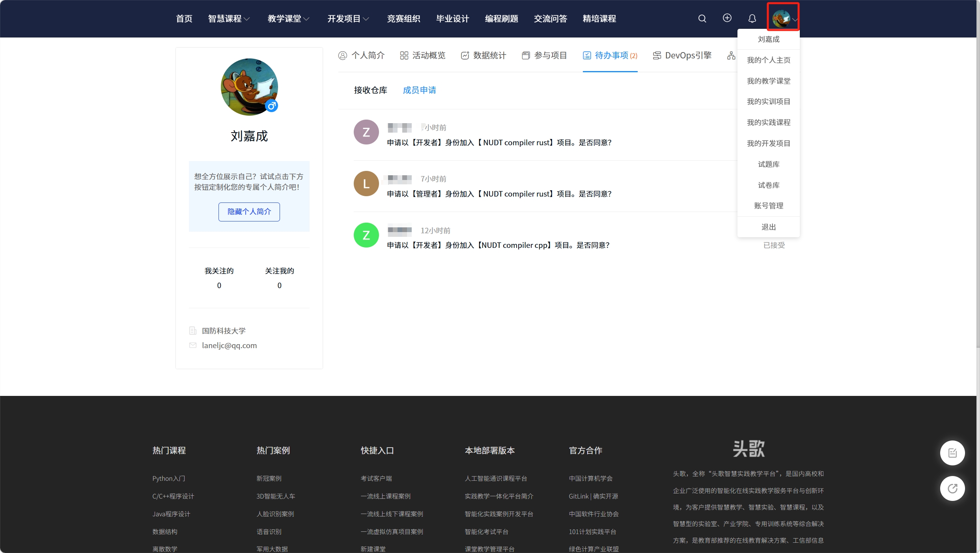Switch to the 接收仓库 sub-tab
The width and height of the screenshot is (980, 553).
point(370,90)
